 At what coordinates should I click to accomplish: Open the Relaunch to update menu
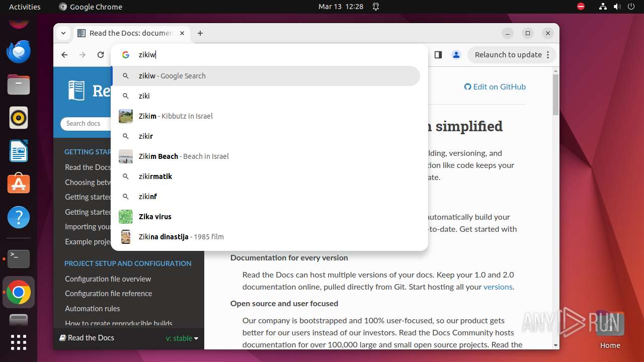[x=548, y=55]
